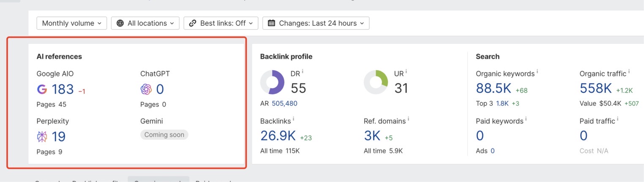Click the 26.9K backlinks number
This screenshot has width=644, height=182.
278,136
